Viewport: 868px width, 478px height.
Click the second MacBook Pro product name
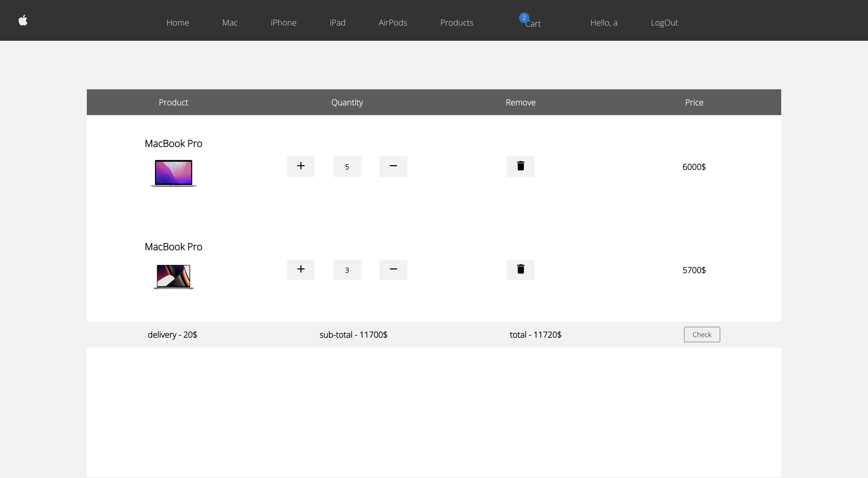174,247
